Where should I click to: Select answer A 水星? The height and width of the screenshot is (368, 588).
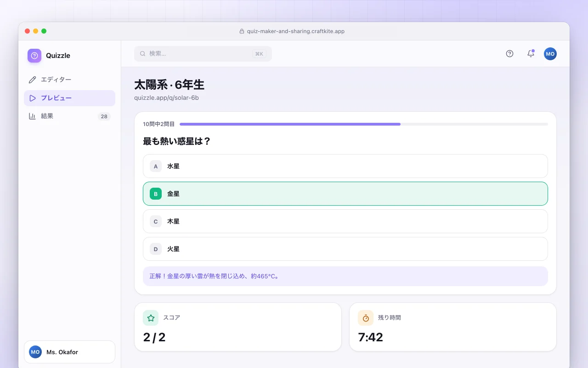pyautogui.click(x=345, y=166)
